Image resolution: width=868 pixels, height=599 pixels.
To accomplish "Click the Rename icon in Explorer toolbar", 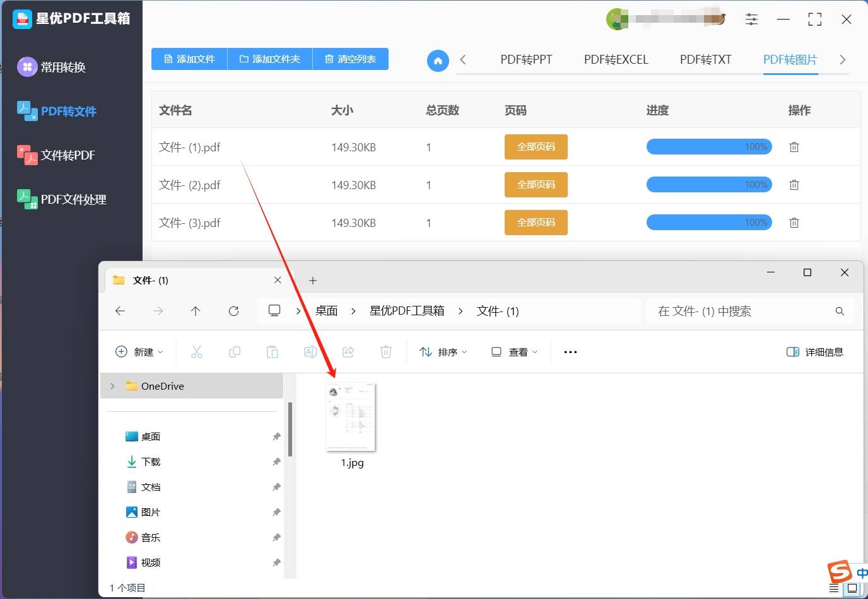I will point(310,352).
